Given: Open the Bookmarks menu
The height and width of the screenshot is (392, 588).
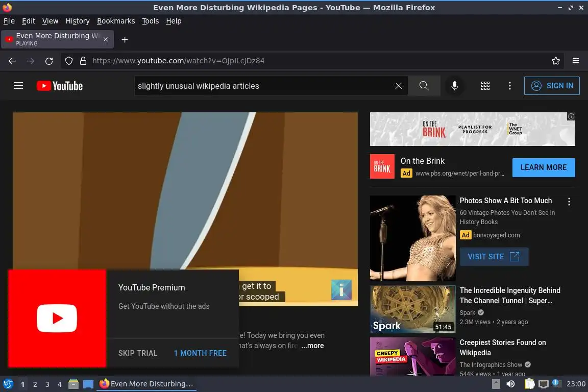Looking at the screenshot, I should tap(116, 21).
